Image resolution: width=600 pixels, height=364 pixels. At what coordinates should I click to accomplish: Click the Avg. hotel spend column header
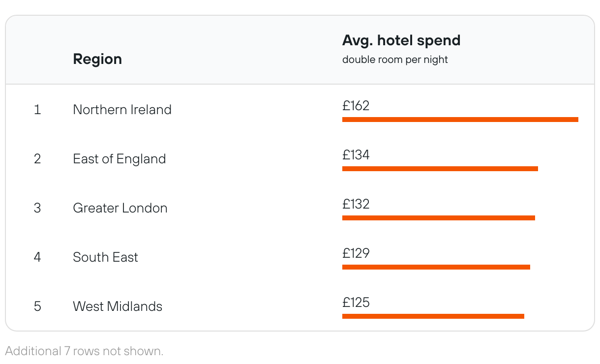point(401,40)
